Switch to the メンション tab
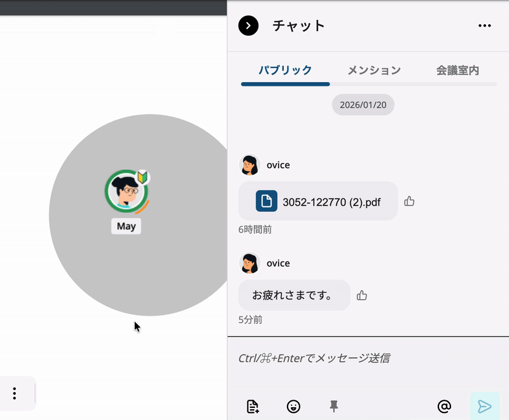This screenshot has width=509, height=420. coord(374,70)
